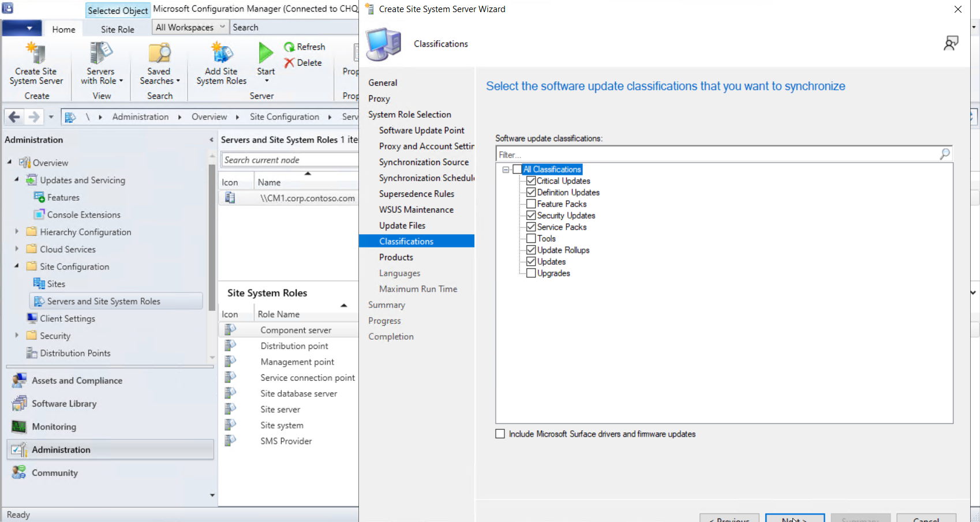This screenshot has height=522, width=980.
Task: Click the Create Site System Server icon
Action: click(x=36, y=53)
